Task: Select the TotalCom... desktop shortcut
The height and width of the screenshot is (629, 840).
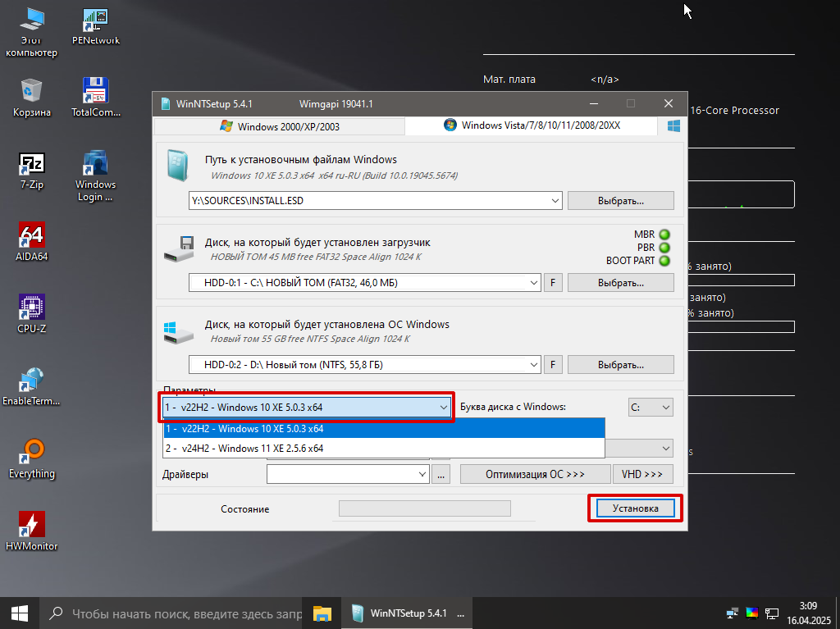Action: [96, 98]
